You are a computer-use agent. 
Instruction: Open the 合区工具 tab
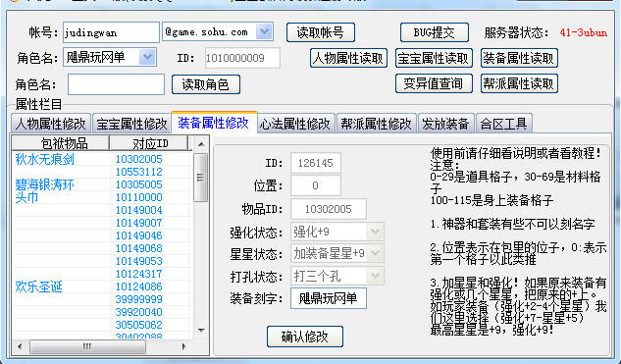tap(504, 124)
